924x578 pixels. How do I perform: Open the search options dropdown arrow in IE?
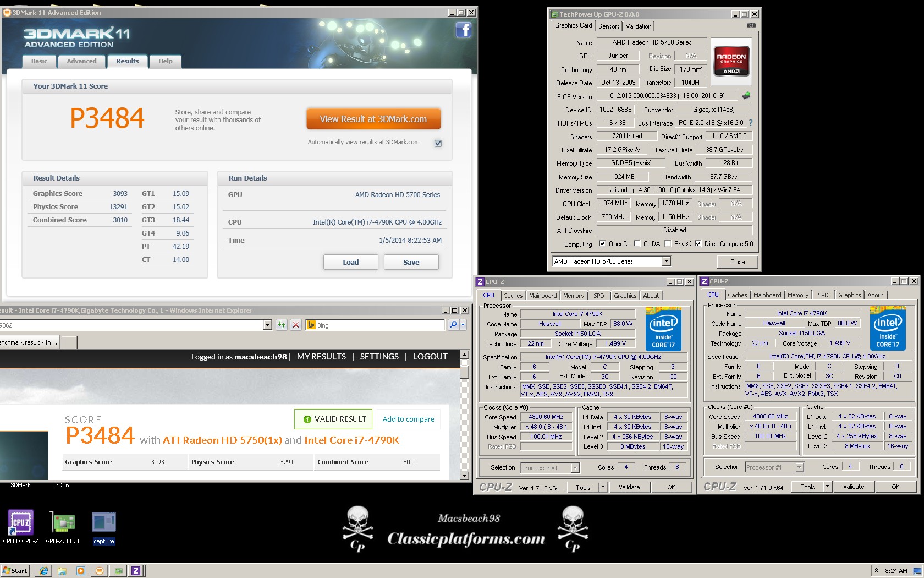click(x=463, y=325)
